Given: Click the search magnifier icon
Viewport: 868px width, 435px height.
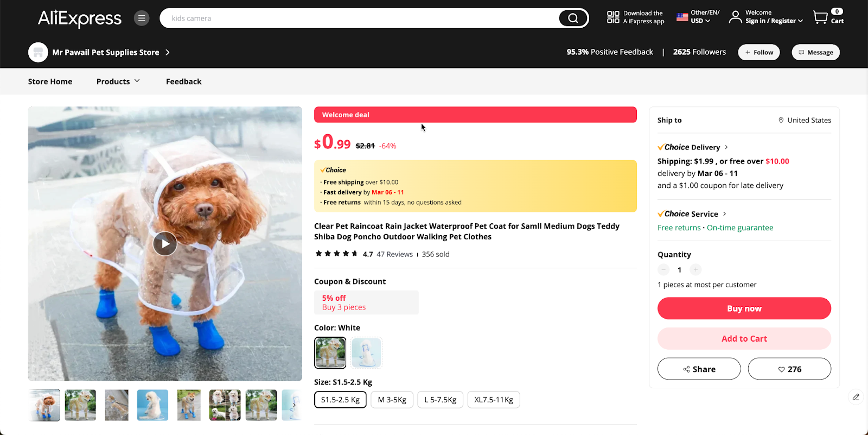Looking at the screenshot, I should point(572,17).
